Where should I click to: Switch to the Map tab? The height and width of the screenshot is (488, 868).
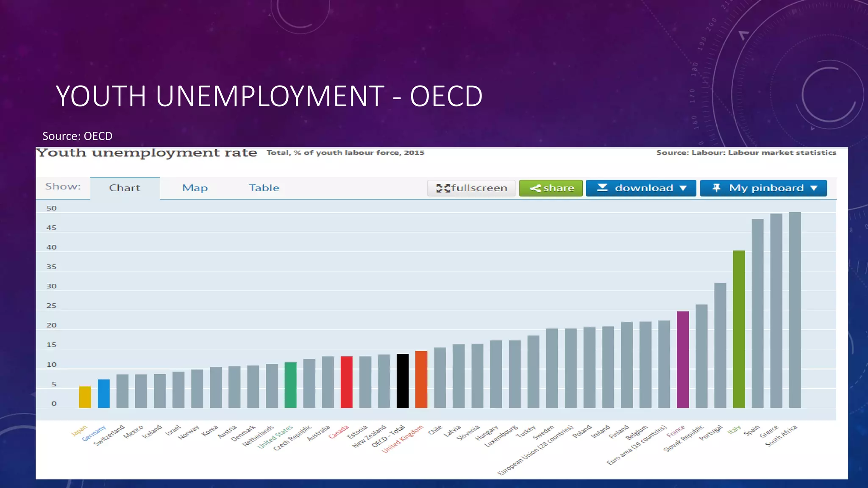[195, 188]
